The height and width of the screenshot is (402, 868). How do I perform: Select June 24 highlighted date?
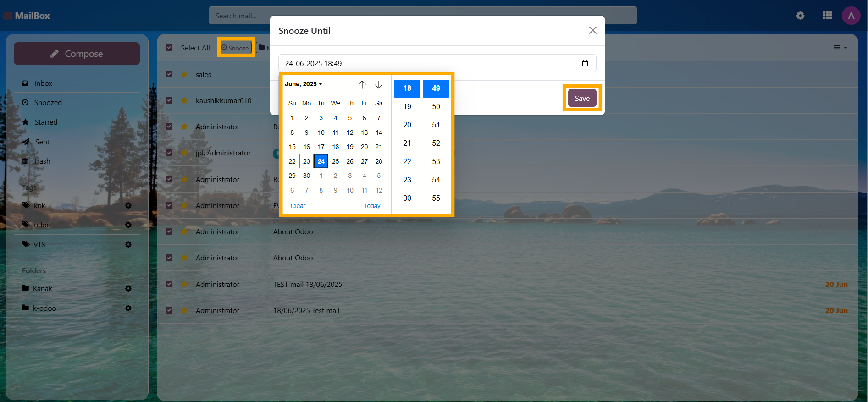coord(321,161)
